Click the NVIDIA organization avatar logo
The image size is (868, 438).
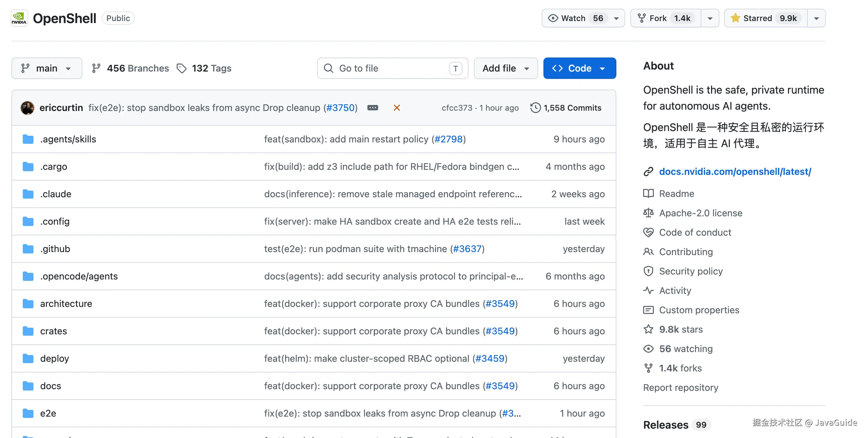tap(19, 18)
